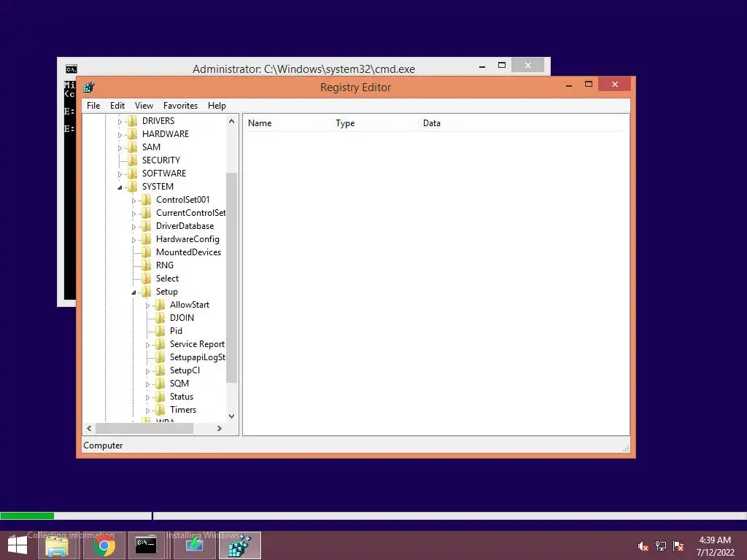
Task: Click the Registry Editor title bar icon
Action: pos(88,87)
